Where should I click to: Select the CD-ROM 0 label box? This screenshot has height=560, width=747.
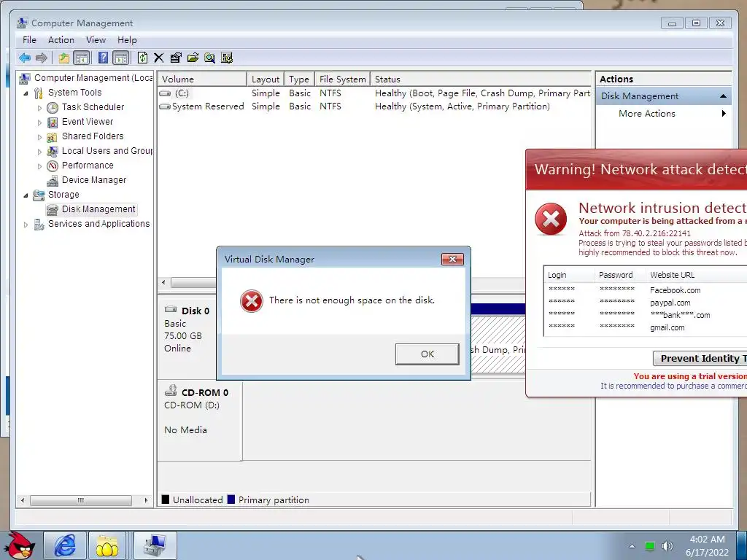coord(200,421)
